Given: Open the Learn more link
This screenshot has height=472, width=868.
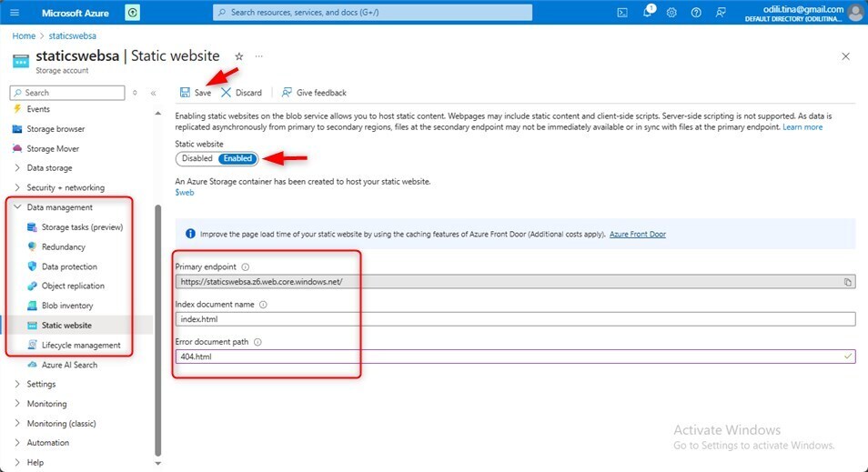Looking at the screenshot, I should point(802,127).
